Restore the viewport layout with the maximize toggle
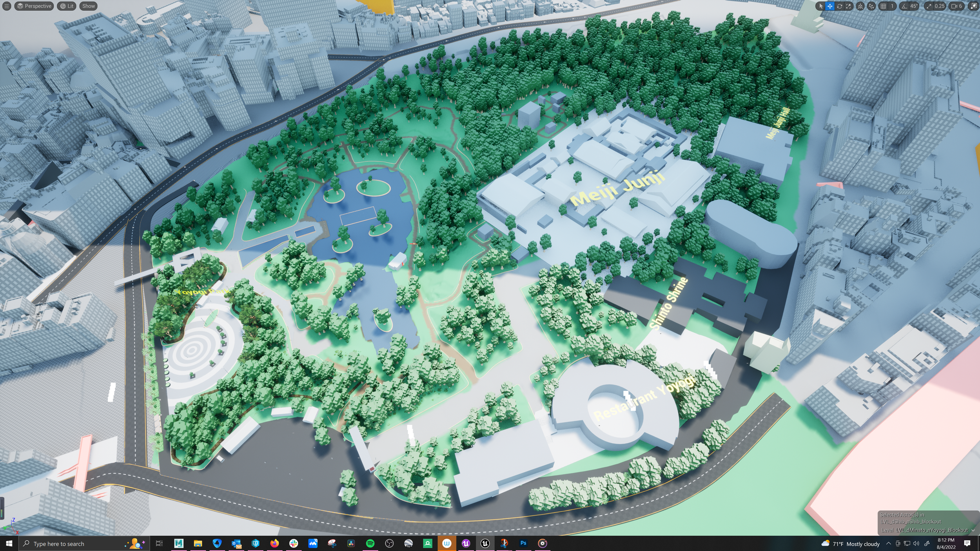980x551 pixels. [x=974, y=6]
